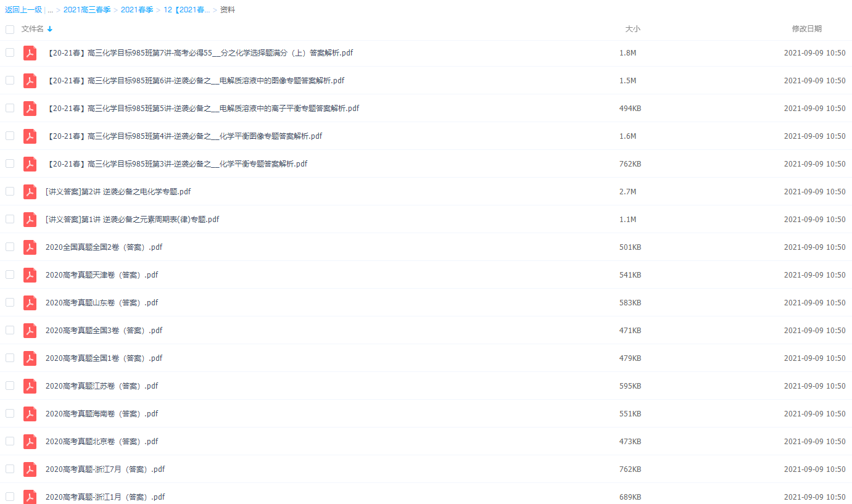852x504 pixels.
Task: Open 2020高考真题全国1卷（答案）.pdf file name
Action: click(x=104, y=358)
